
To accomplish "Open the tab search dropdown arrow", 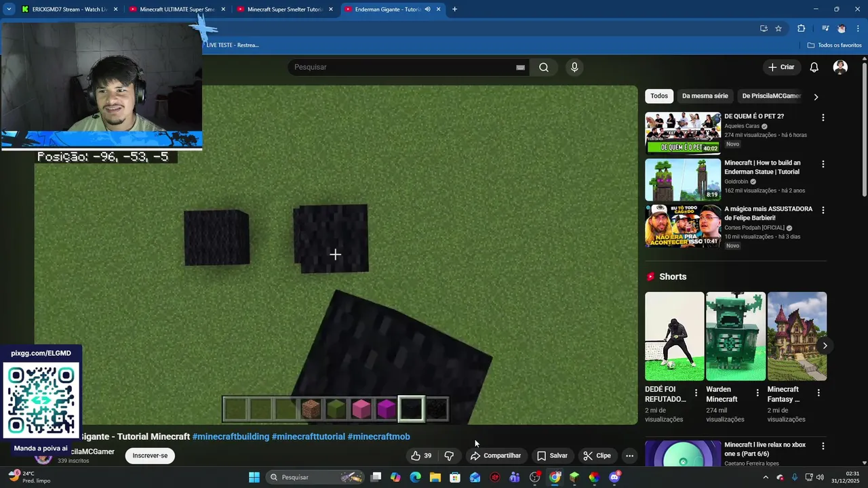I will coord(9,9).
